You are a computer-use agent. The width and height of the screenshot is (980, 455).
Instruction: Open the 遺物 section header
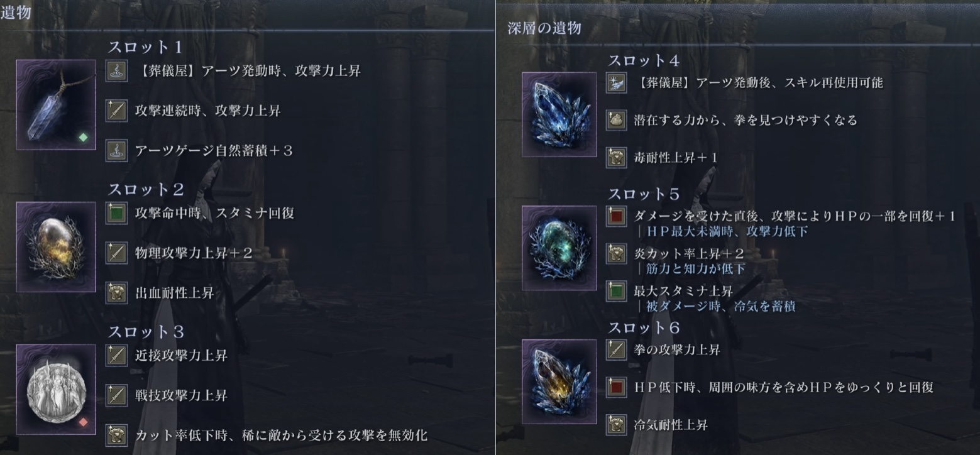(x=16, y=11)
